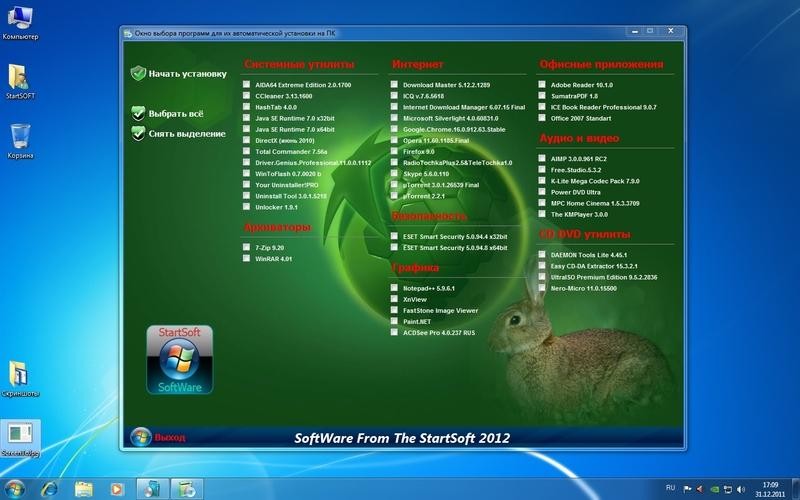Tick the Office 2007 Standart checkbox
Viewport: 800px width, 500px height.
pos(542,117)
